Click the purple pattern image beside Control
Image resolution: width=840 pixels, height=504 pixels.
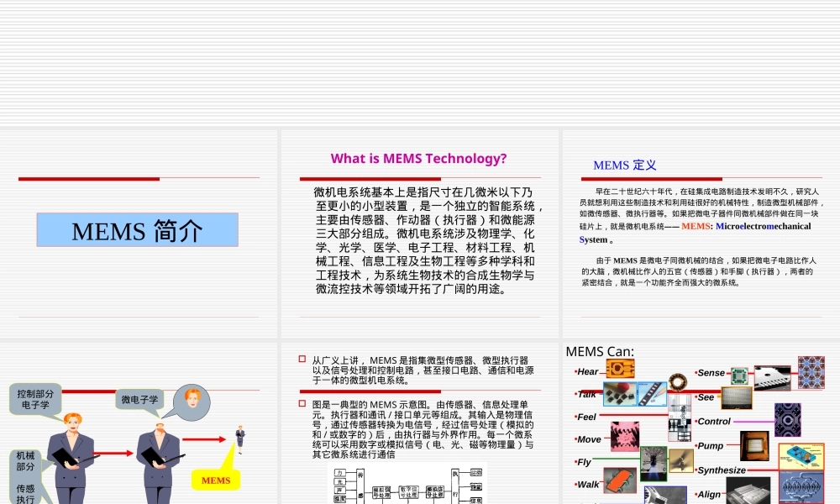(x=788, y=420)
